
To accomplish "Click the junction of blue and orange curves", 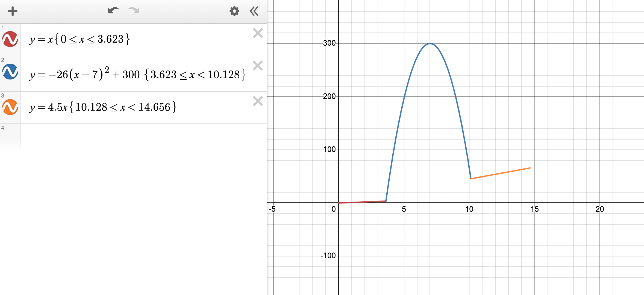I will [471, 179].
